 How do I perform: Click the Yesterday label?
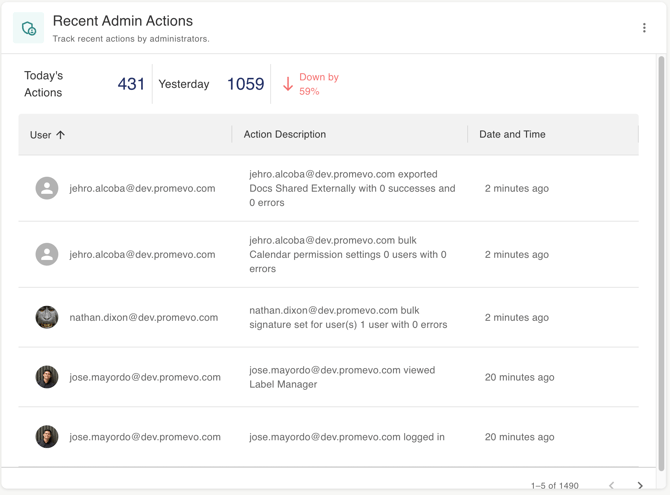pyautogui.click(x=184, y=84)
